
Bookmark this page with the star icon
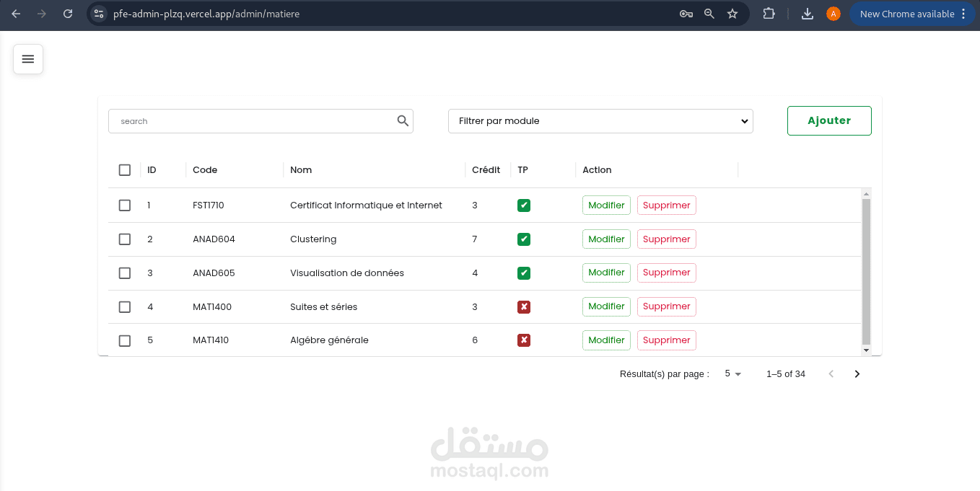pos(732,14)
